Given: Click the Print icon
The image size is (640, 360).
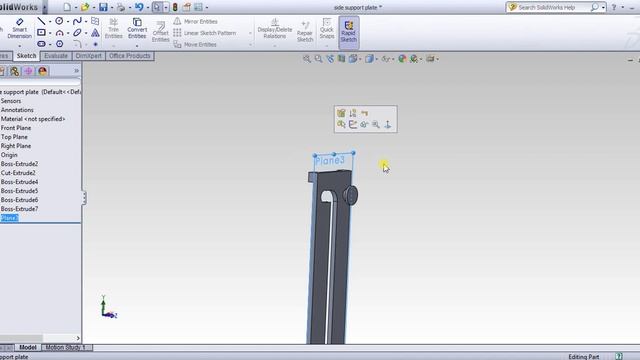Looking at the screenshot, I should pyautogui.click(x=121, y=7).
